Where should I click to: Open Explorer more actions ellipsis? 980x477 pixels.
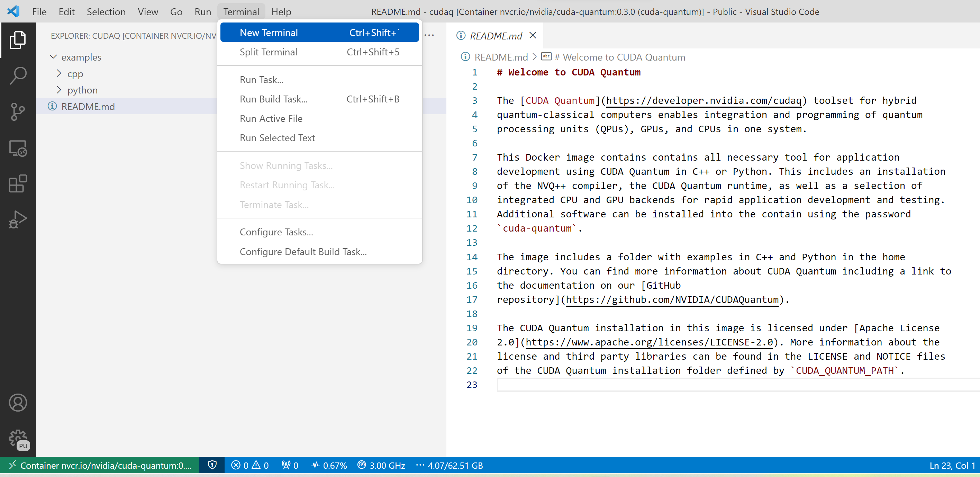tap(429, 35)
